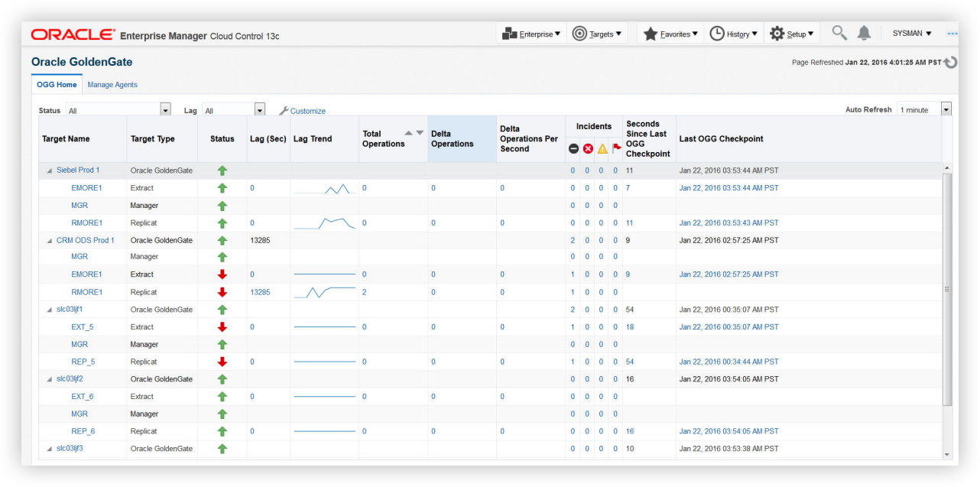
Task: Click the table scrollbar down arrow
Action: [x=948, y=454]
